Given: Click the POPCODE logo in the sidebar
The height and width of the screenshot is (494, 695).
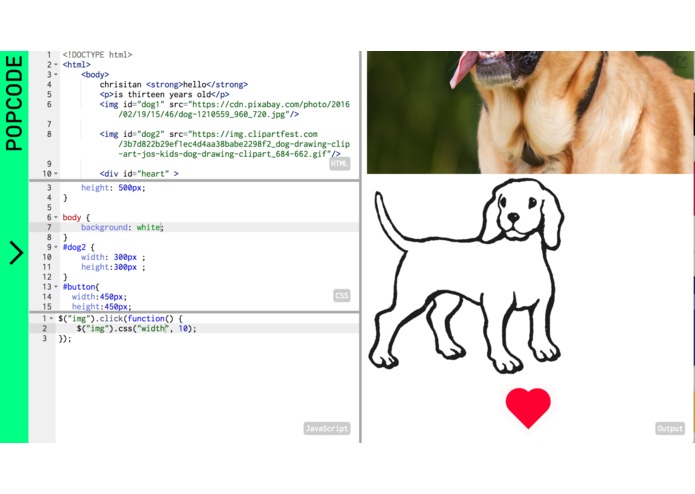Looking at the screenshot, I should click(x=14, y=103).
